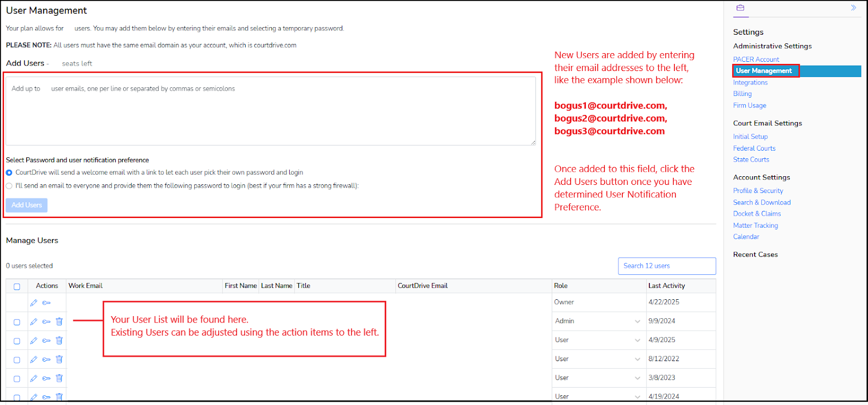Go to the Billing page

[x=742, y=94]
